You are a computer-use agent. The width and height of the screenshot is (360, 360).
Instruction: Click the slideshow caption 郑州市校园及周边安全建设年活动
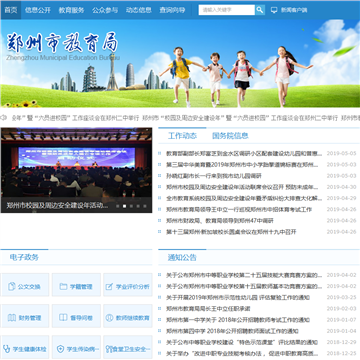coord(57,205)
